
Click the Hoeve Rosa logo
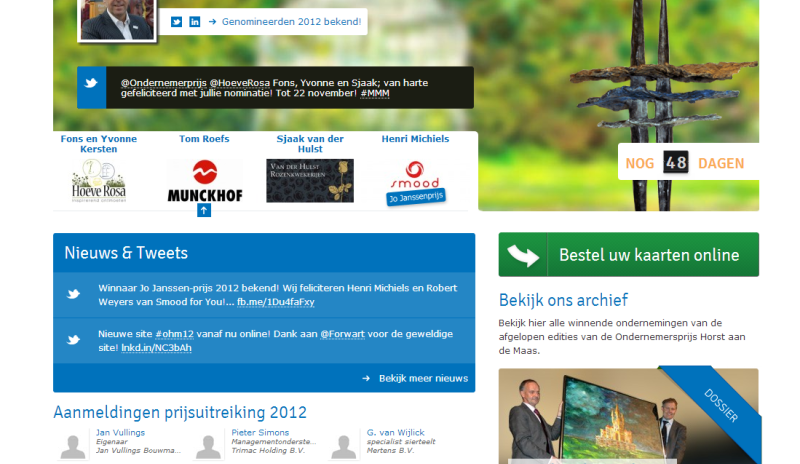pyautogui.click(x=99, y=181)
